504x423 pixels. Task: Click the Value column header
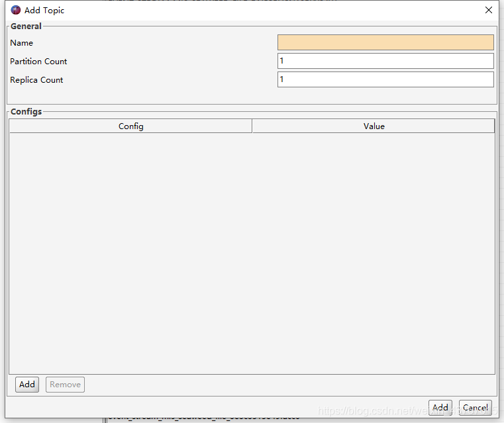tap(374, 126)
